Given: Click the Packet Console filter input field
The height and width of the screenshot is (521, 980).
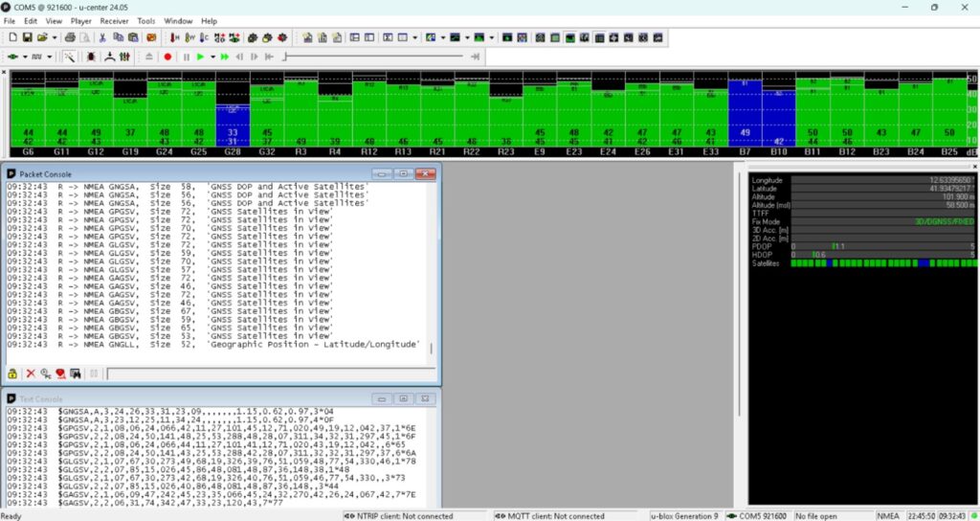Looking at the screenshot, I should click(x=270, y=374).
